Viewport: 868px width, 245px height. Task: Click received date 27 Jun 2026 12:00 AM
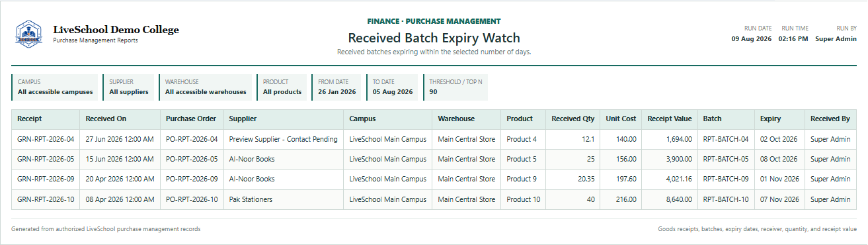click(x=120, y=140)
